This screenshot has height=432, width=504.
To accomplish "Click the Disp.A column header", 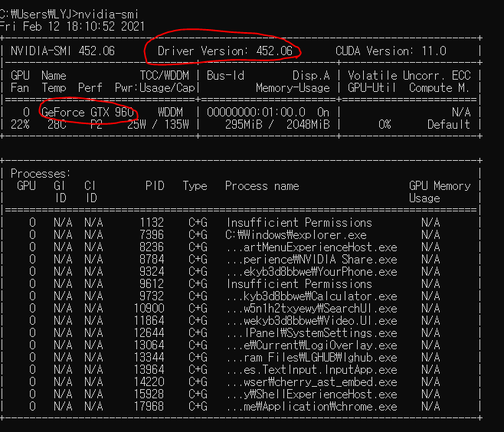I will pos(311,76).
